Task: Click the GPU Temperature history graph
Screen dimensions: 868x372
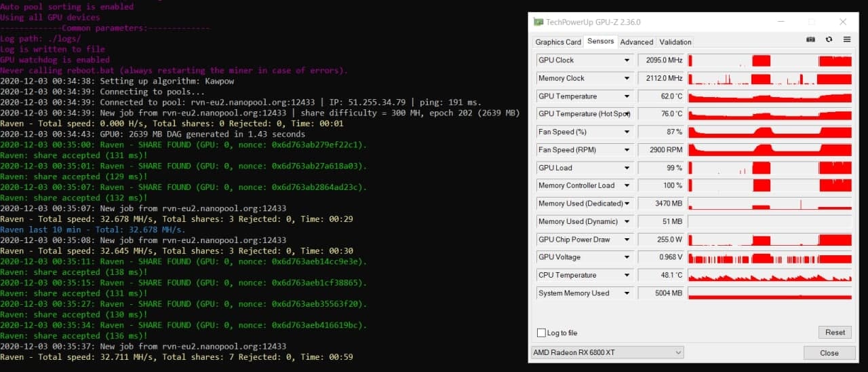Action: point(770,96)
